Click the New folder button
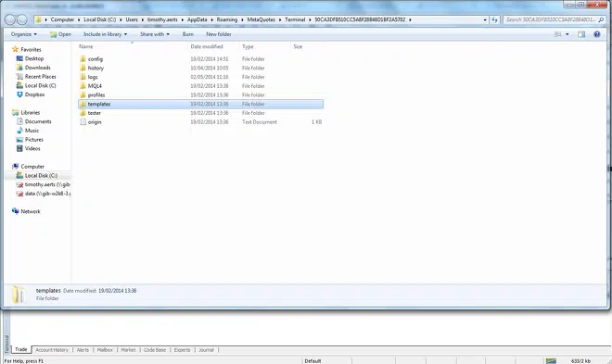 (219, 34)
